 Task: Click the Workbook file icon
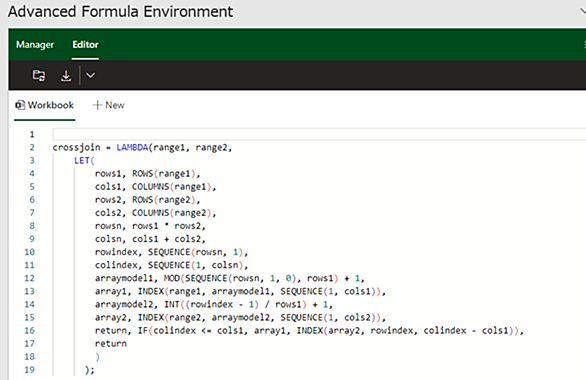(20, 105)
